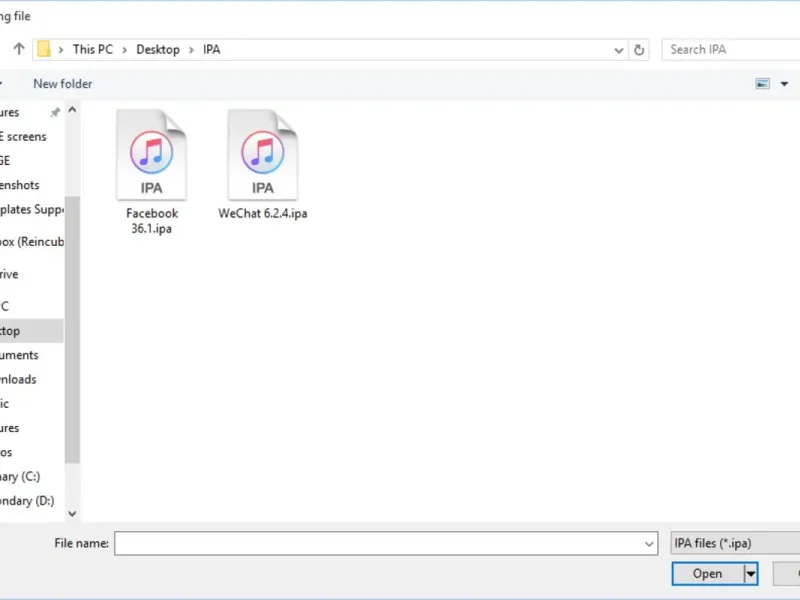800x600 pixels.
Task: Focus the Search IPA field
Action: (x=731, y=49)
